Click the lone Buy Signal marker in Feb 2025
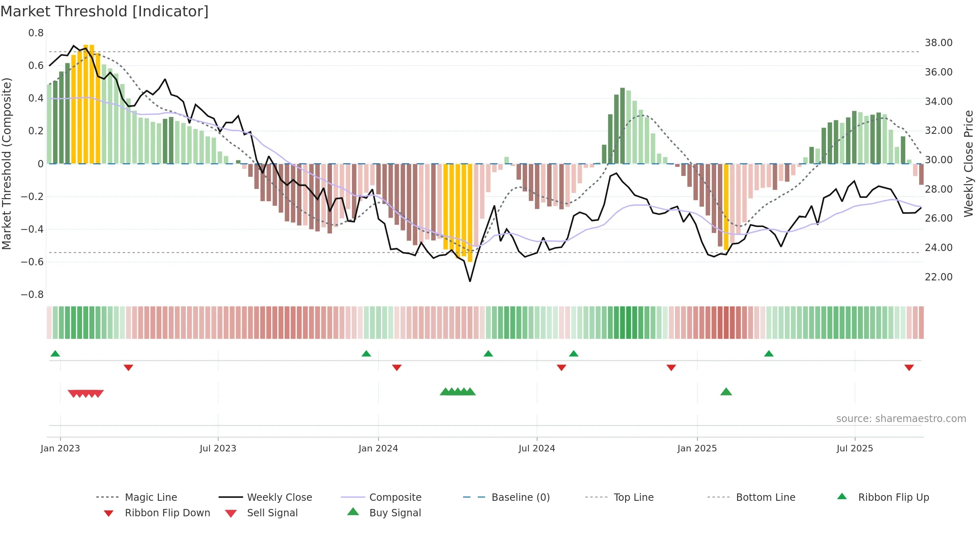 tap(726, 392)
